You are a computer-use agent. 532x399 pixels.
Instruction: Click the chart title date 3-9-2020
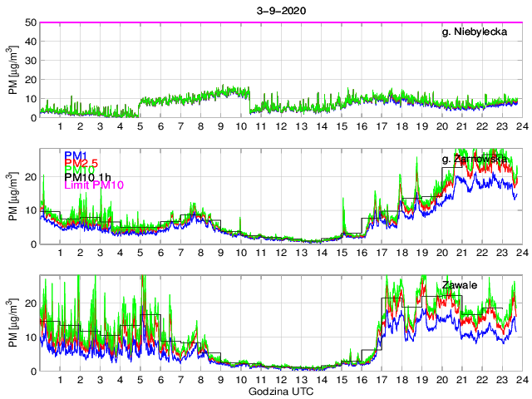(x=279, y=10)
